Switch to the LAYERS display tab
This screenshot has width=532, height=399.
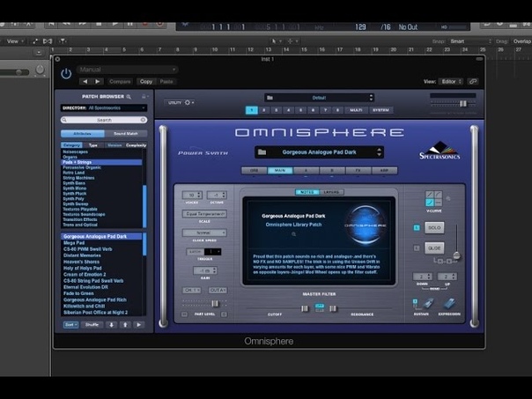[x=331, y=192]
